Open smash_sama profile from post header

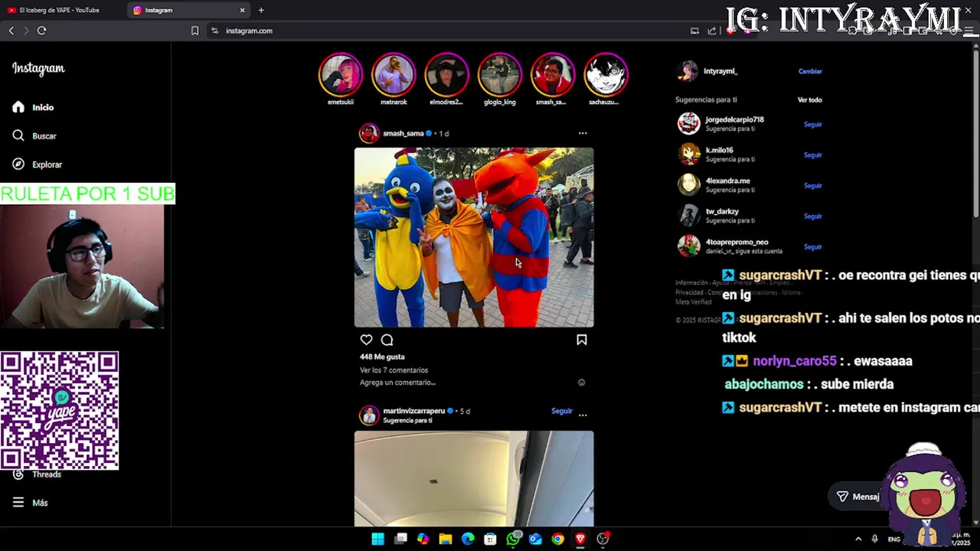tap(403, 133)
